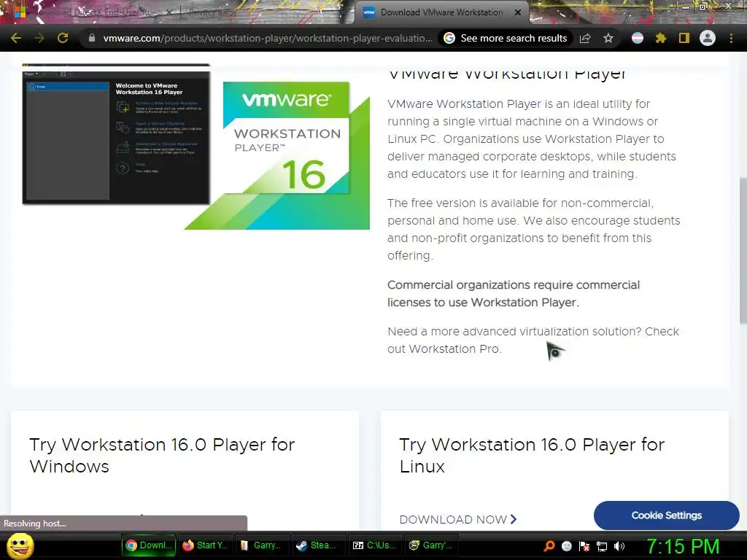The width and height of the screenshot is (747, 560).
Task: Open the smiley face Start button
Action: tap(20, 545)
